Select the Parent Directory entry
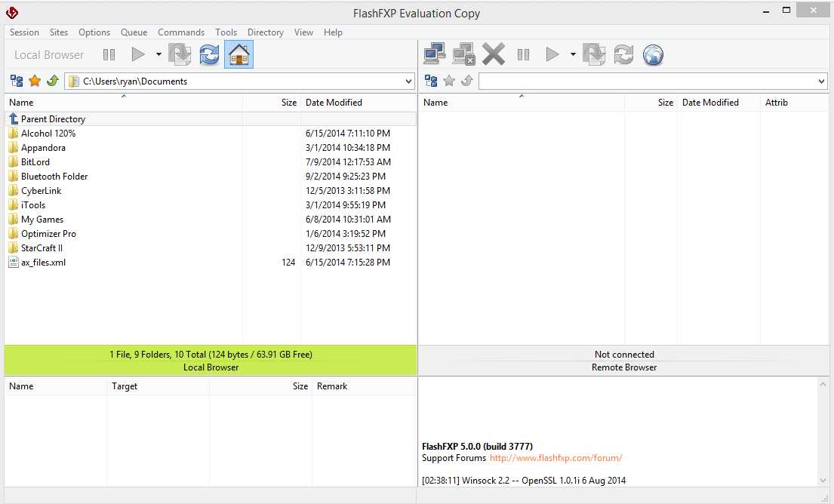The width and height of the screenshot is (834, 504). click(211, 119)
